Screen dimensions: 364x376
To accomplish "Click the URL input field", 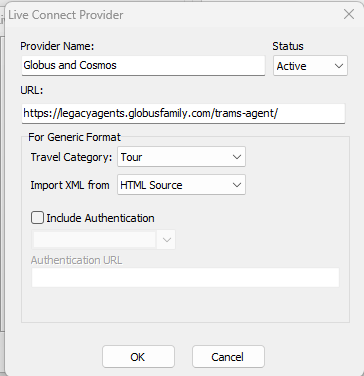I will click(183, 114).
